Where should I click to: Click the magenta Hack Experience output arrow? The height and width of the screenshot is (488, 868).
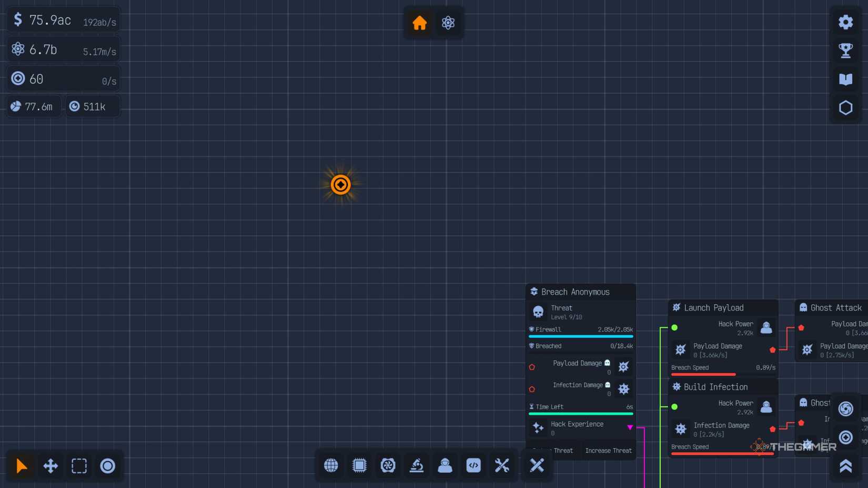click(630, 427)
